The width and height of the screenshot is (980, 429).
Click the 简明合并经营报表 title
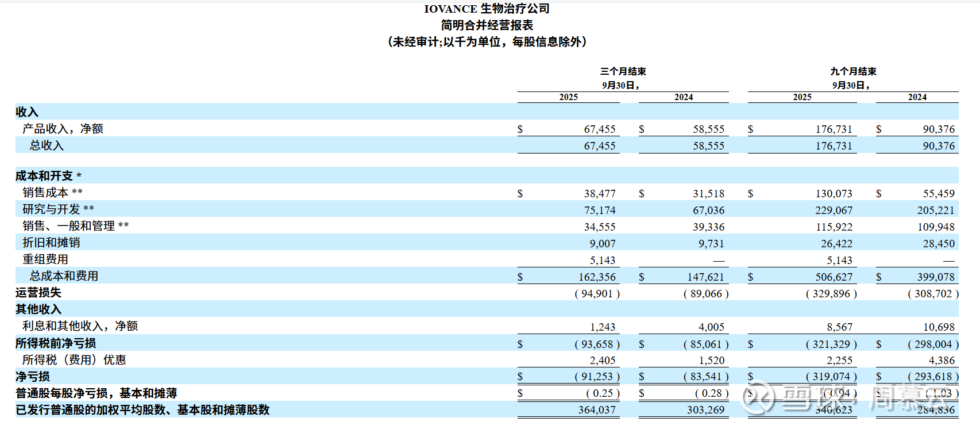487,25
